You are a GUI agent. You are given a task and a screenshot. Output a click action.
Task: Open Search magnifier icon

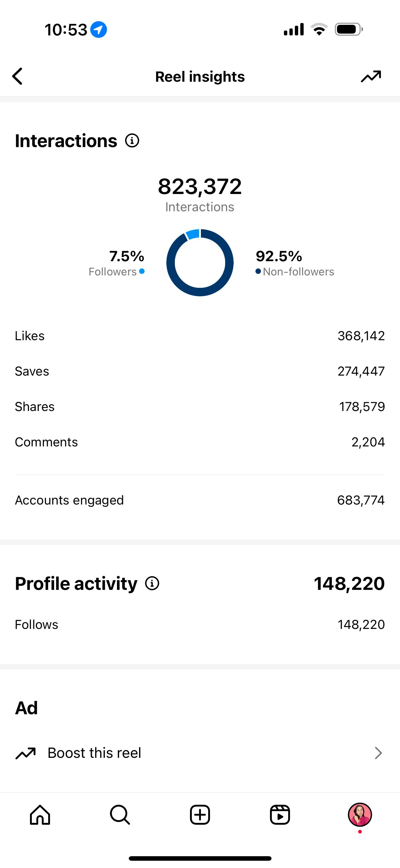[120, 815]
